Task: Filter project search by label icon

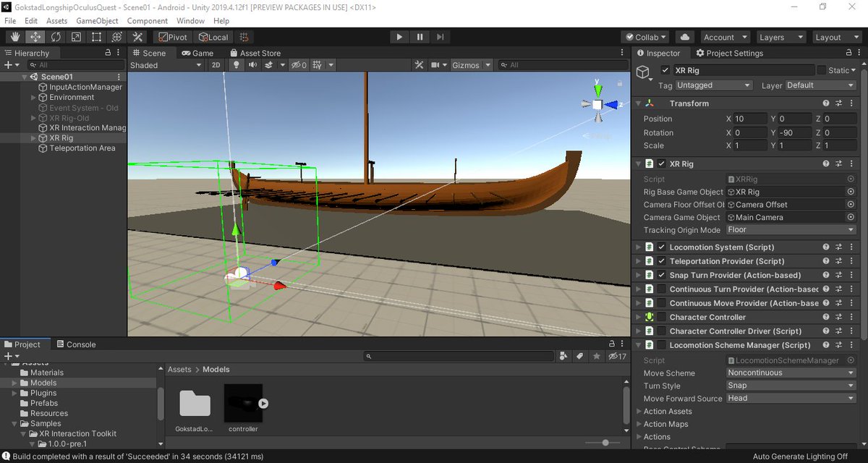Action: (x=580, y=357)
